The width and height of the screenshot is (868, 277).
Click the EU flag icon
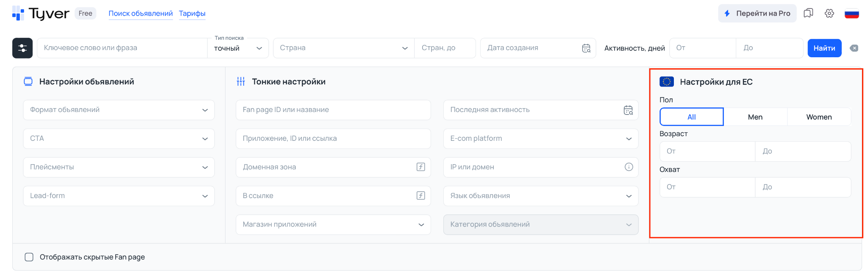(667, 81)
